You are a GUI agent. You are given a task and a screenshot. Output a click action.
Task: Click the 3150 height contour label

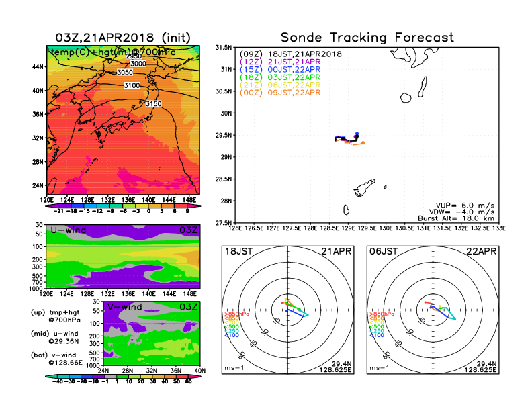pos(153,104)
